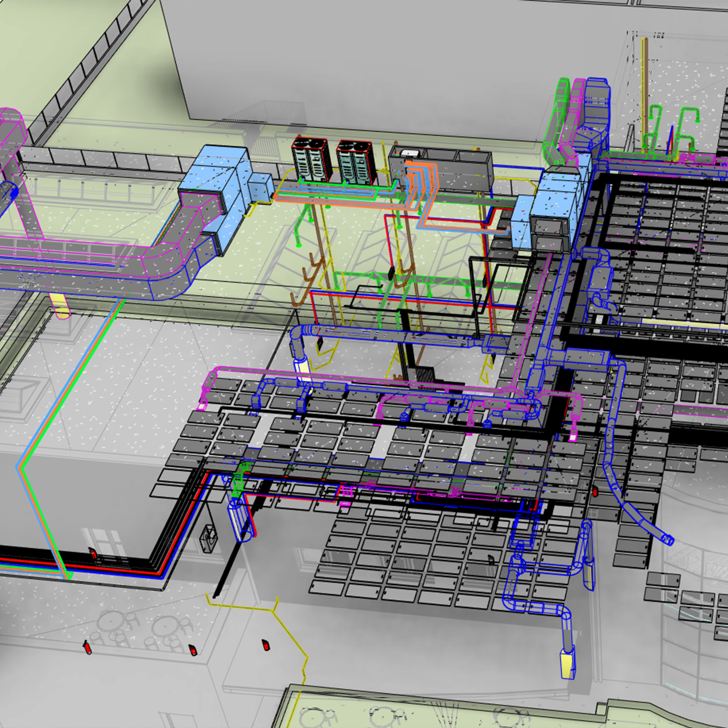Select the red fire extinguisher near bottom left
Image resolution: width=728 pixels, height=728 pixels.
click(87, 648)
